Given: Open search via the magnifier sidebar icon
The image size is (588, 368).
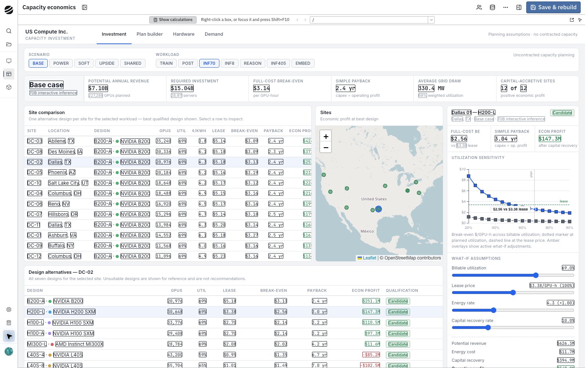Looking at the screenshot, I should (x=9, y=31).
